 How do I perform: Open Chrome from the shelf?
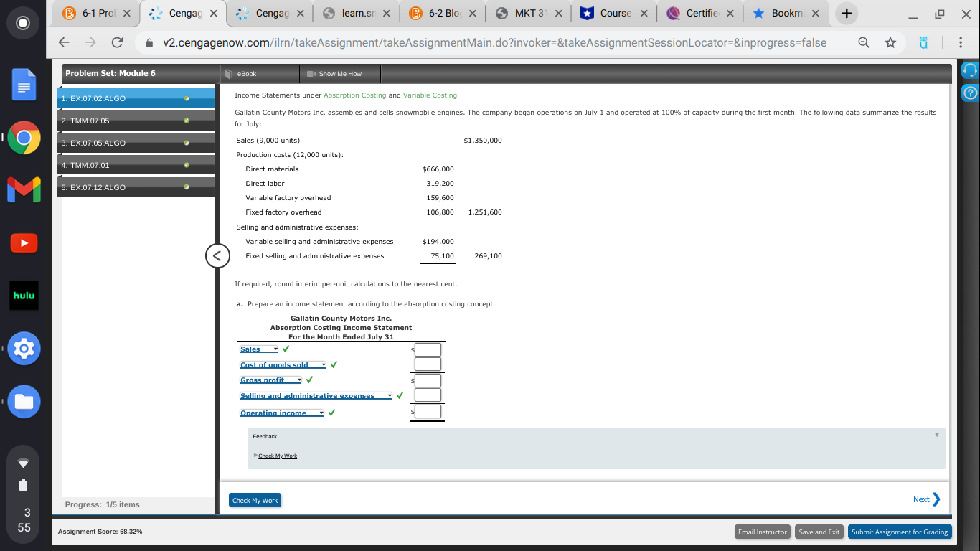24,137
